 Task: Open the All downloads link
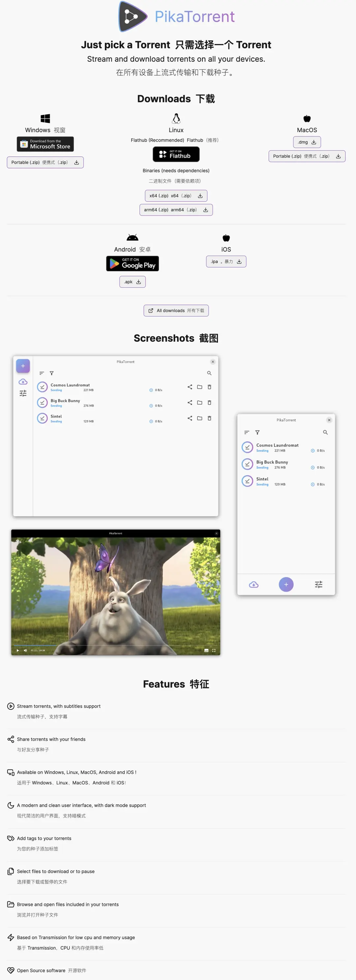[x=176, y=311]
